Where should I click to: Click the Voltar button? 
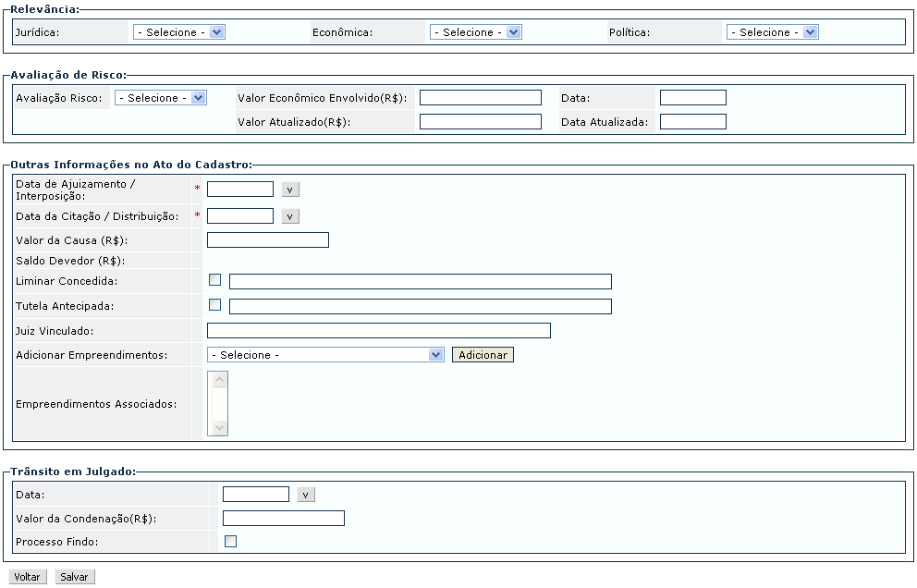[28, 577]
